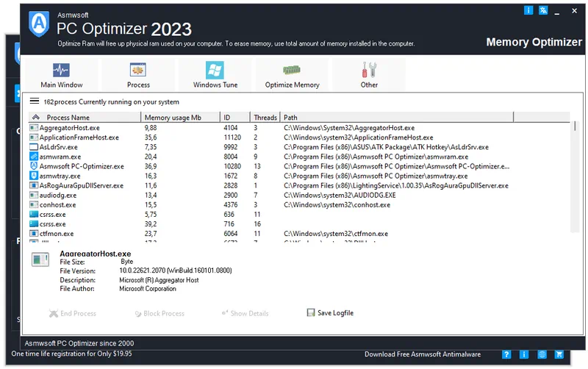
Task: Click the process list vertical scrollbar
Action: click(575, 176)
